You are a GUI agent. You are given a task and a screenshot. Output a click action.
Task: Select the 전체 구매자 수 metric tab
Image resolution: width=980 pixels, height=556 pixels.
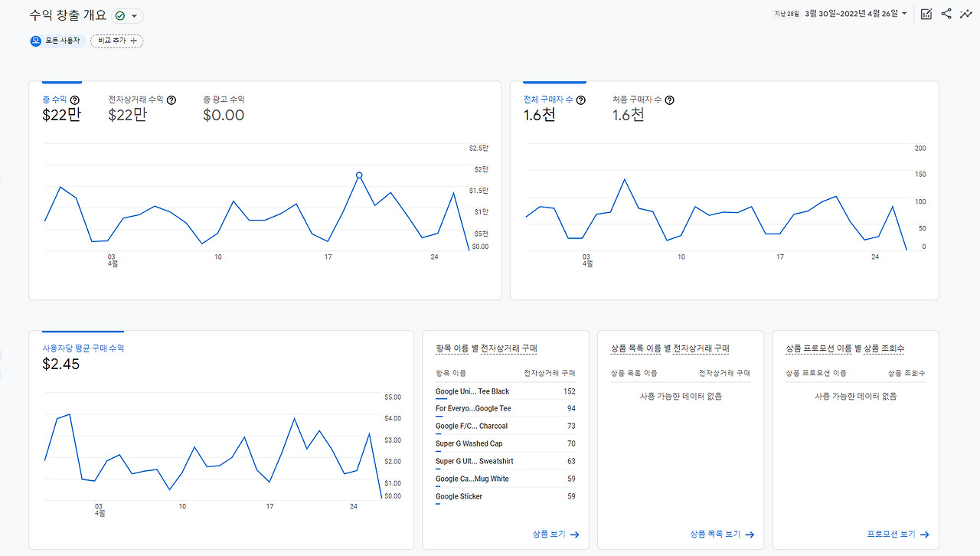point(554,108)
